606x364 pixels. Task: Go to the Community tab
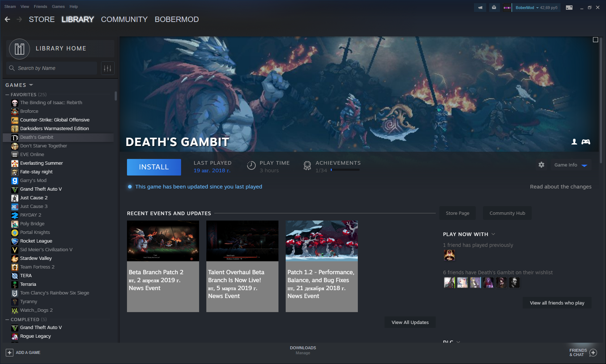pos(124,19)
